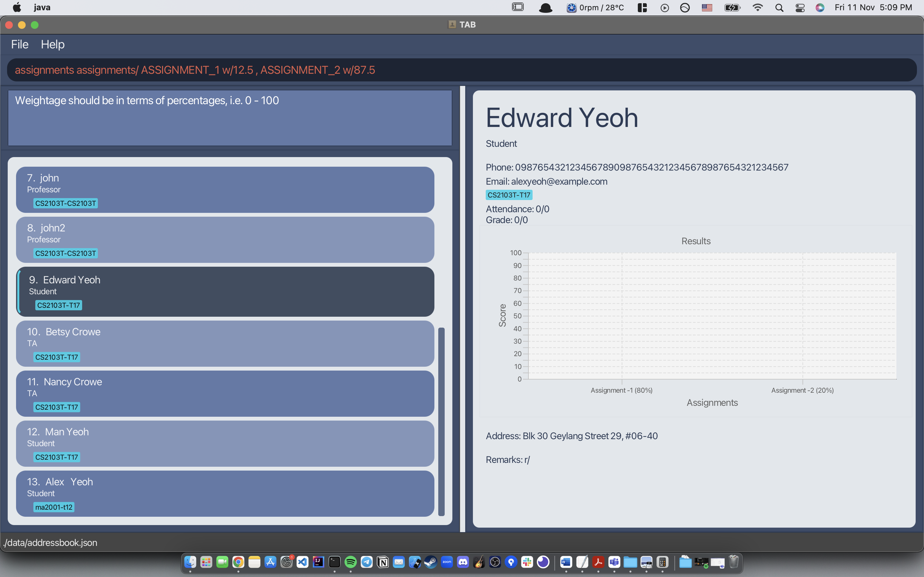The width and height of the screenshot is (924, 577).
Task: Click the Wi-Fi status icon
Action: [757, 8]
